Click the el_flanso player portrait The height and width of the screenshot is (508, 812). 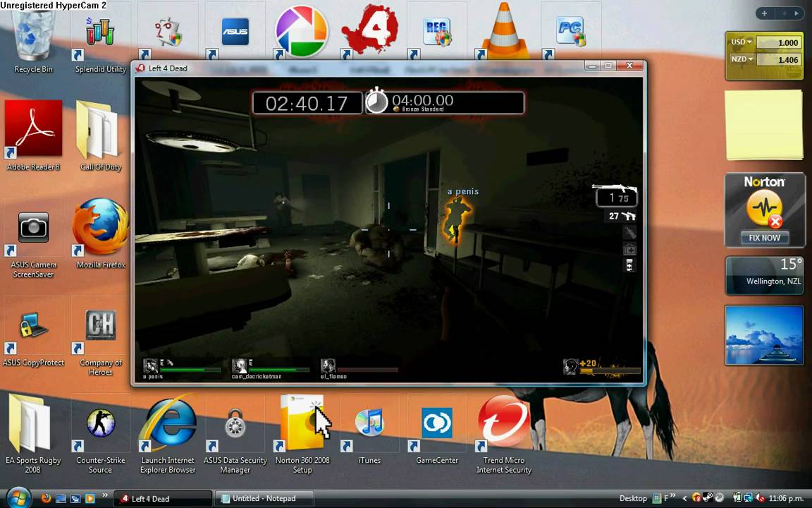(328, 366)
